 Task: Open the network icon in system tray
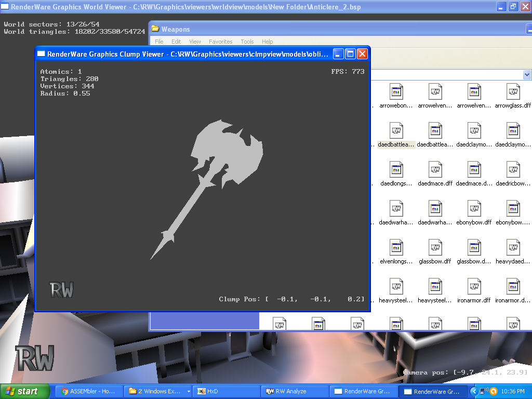484,391
